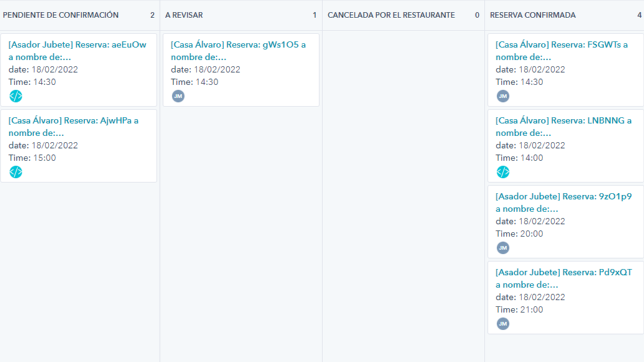Open the Asador Jubete reservation Pd9xQT link

coord(563,272)
